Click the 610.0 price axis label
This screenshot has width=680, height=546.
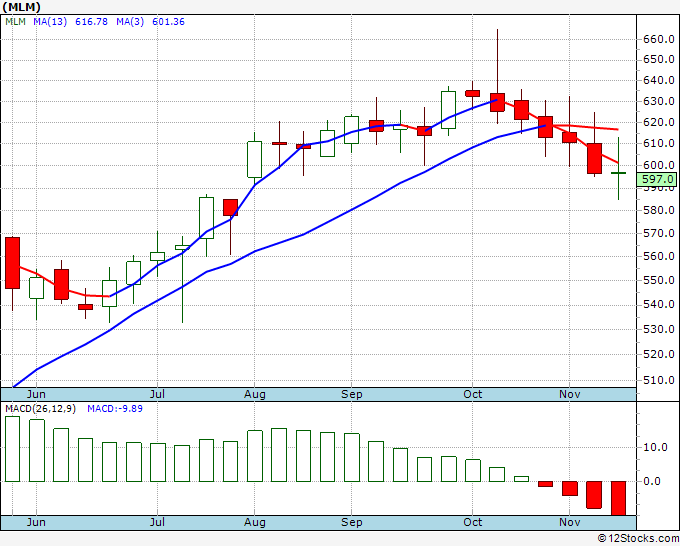pyautogui.click(x=659, y=144)
